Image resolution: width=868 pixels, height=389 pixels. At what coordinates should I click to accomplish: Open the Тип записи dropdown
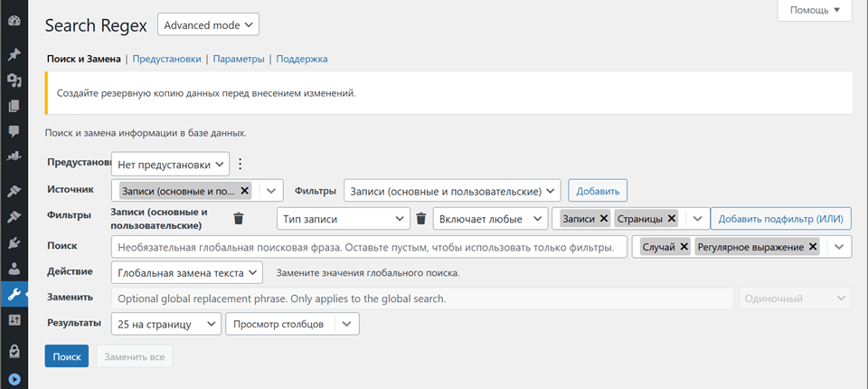click(344, 219)
